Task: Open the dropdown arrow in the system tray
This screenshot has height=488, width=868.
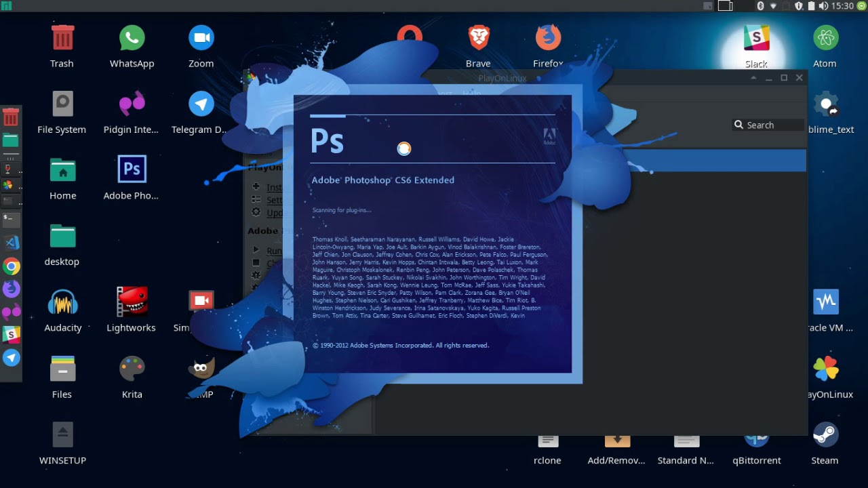Action: pyautogui.click(x=774, y=6)
